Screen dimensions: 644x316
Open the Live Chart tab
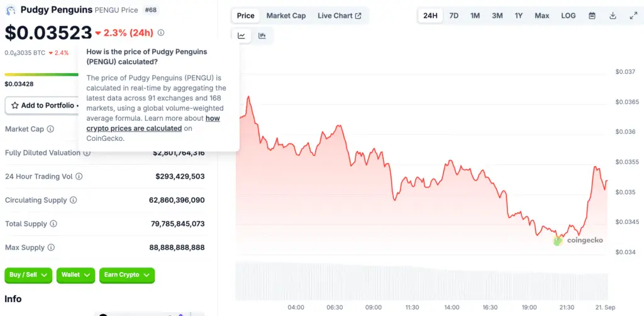[x=339, y=16]
